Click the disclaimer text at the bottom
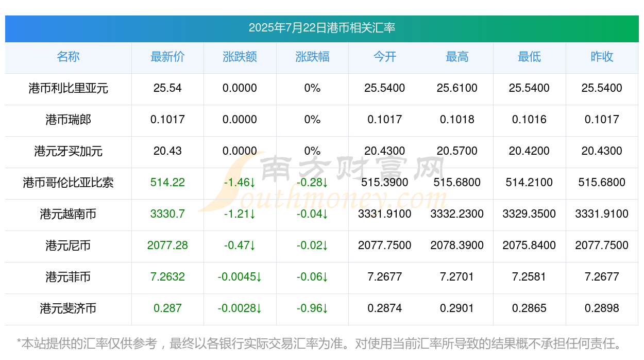Viewport: 644px width, 360px height. (319, 343)
